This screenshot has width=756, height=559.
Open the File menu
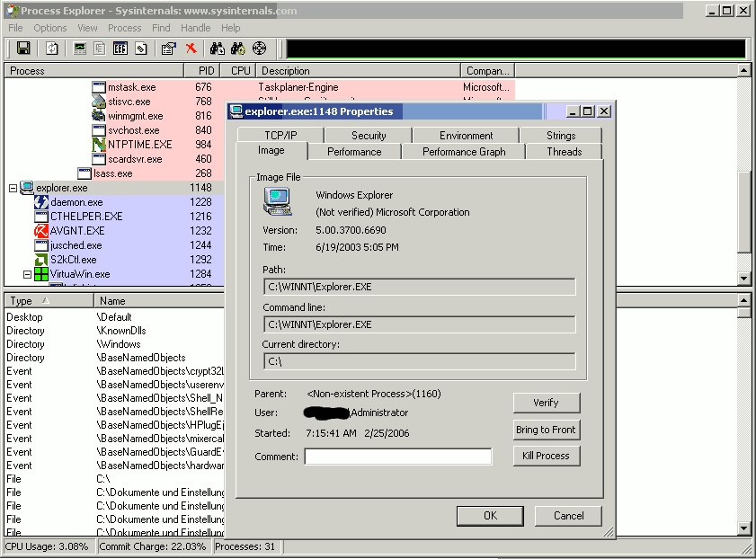(15, 28)
